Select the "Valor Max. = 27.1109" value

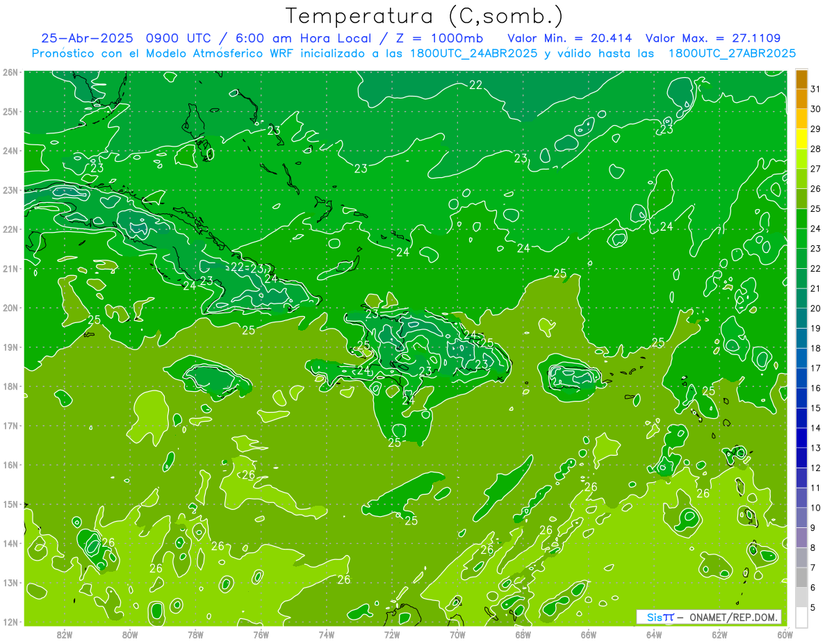(712, 38)
